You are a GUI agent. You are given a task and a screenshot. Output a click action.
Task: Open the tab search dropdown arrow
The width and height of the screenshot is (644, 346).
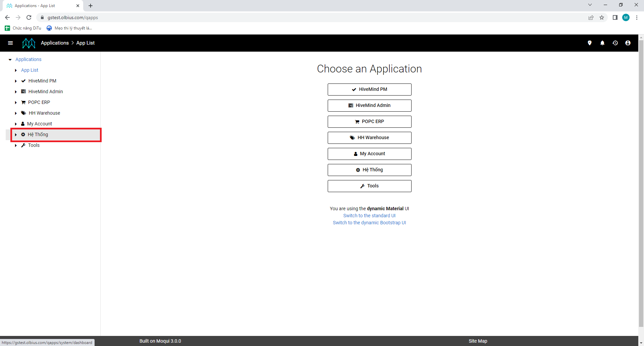590,5
